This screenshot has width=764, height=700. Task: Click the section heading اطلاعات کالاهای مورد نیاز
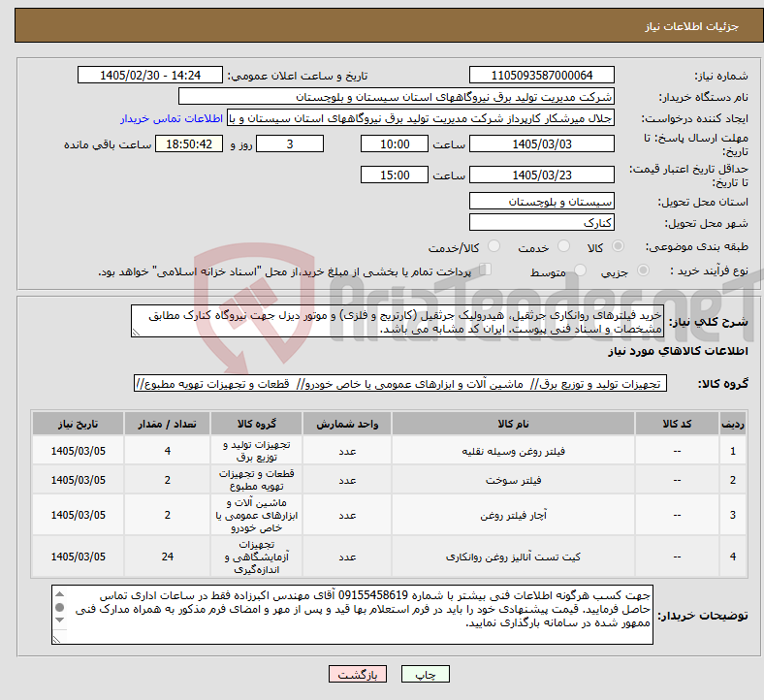point(678,351)
